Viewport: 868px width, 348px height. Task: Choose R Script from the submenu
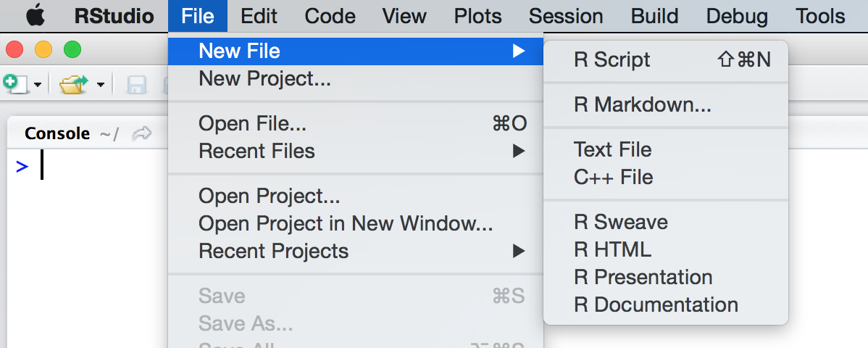[612, 59]
